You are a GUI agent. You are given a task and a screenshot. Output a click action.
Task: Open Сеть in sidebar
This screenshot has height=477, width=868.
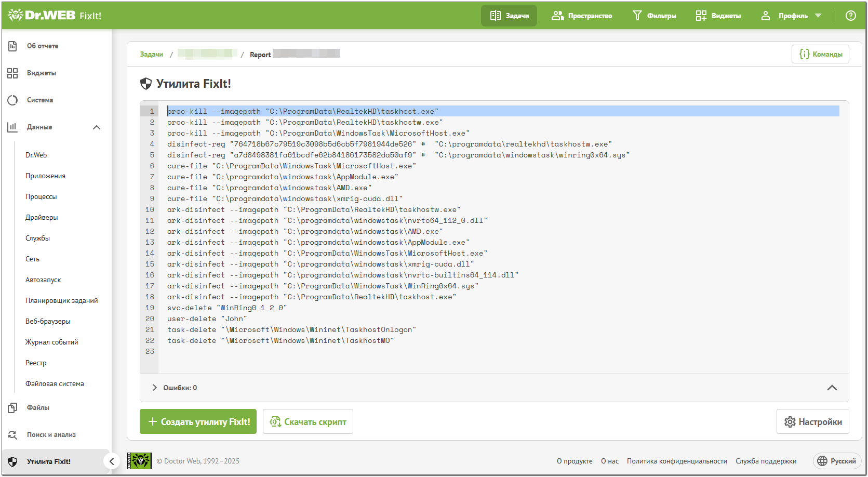[32, 259]
